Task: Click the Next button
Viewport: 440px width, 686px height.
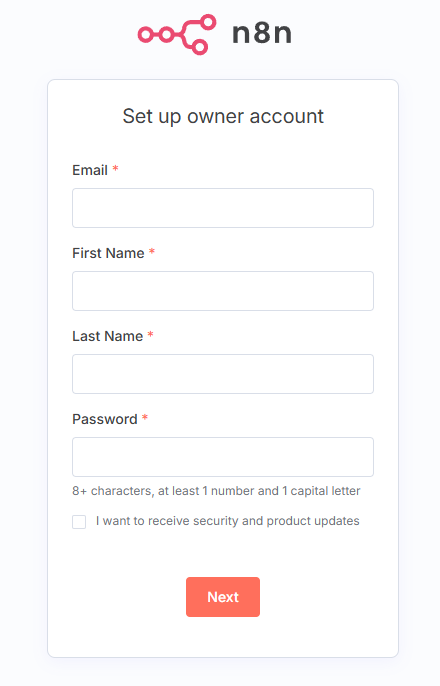Action: point(223,597)
